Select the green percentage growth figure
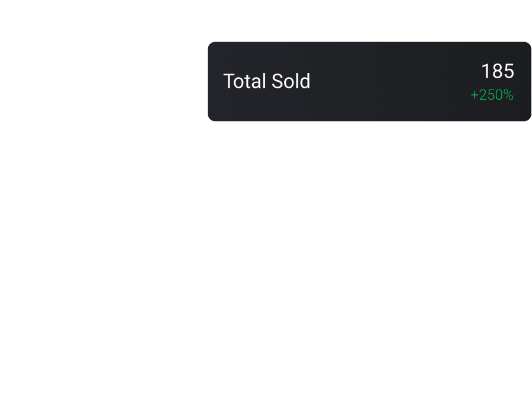532x414 pixels. [x=492, y=95]
